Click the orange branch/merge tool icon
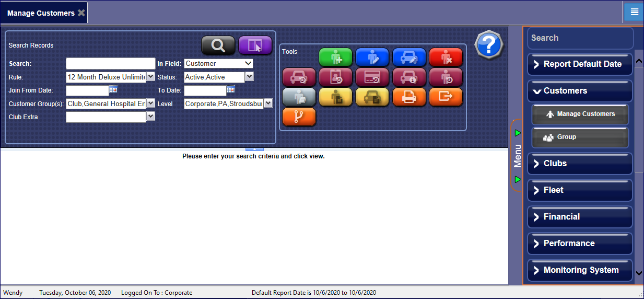This screenshot has height=299, width=644. 299,117
